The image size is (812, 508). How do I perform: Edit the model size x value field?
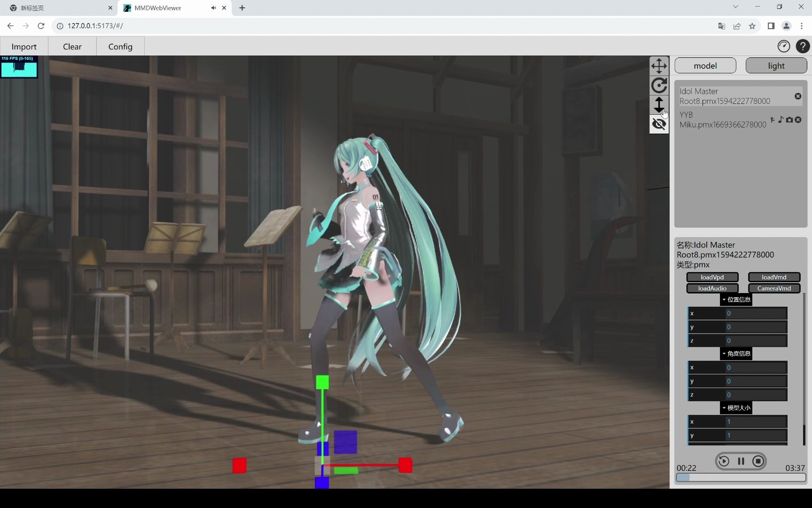click(756, 421)
